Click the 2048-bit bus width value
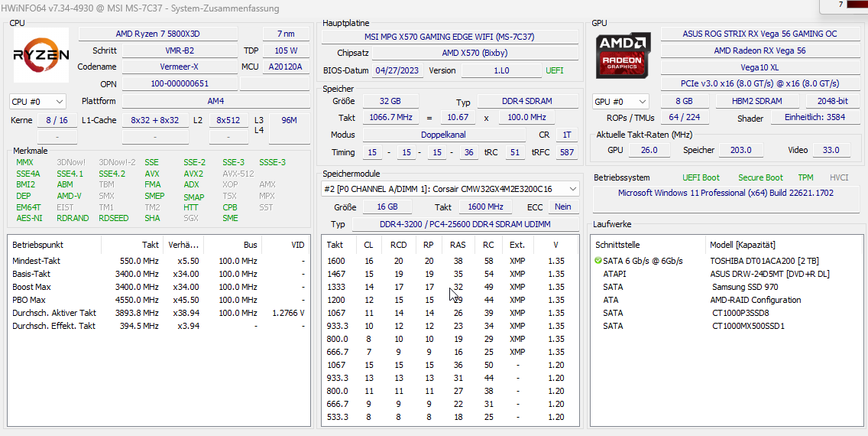 click(x=832, y=102)
